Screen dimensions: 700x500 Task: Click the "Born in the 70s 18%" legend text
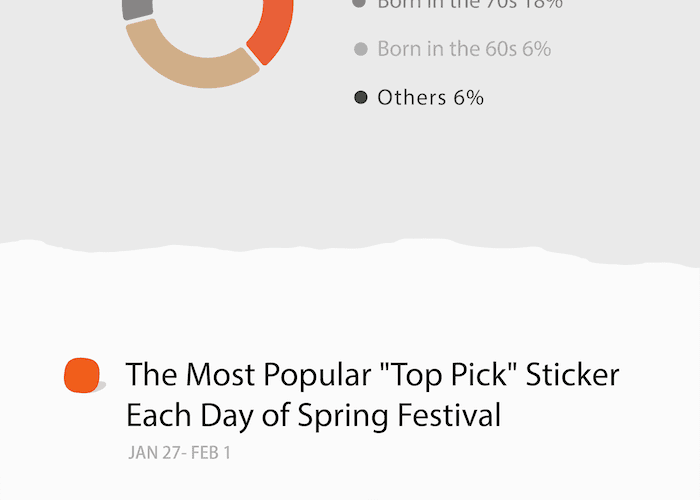pyautogui.click(x=469, y=4)
